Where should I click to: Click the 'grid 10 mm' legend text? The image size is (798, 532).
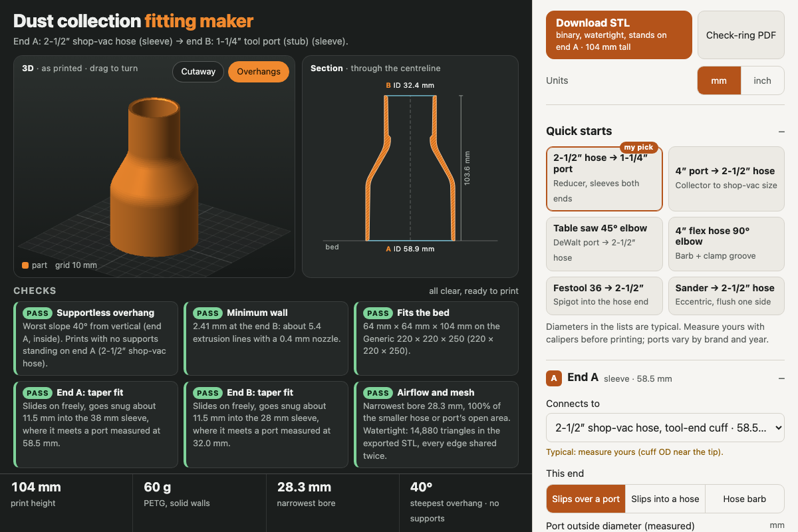tap(76, 265)
